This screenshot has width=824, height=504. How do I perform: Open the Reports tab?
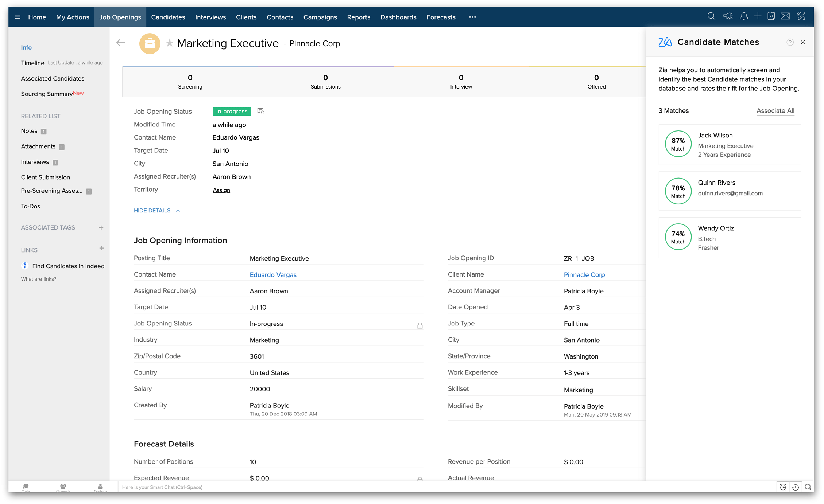[359, 17]
